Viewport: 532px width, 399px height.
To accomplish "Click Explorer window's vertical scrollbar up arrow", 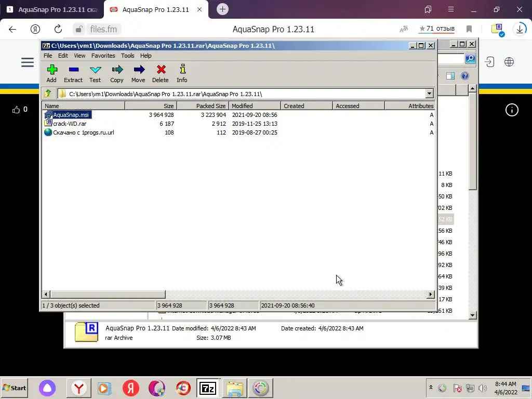I will coord(473,89).
